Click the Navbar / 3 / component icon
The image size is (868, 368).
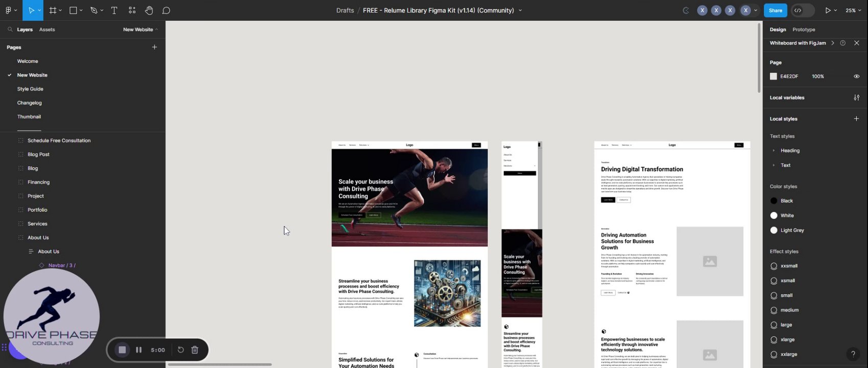(42, 265)
